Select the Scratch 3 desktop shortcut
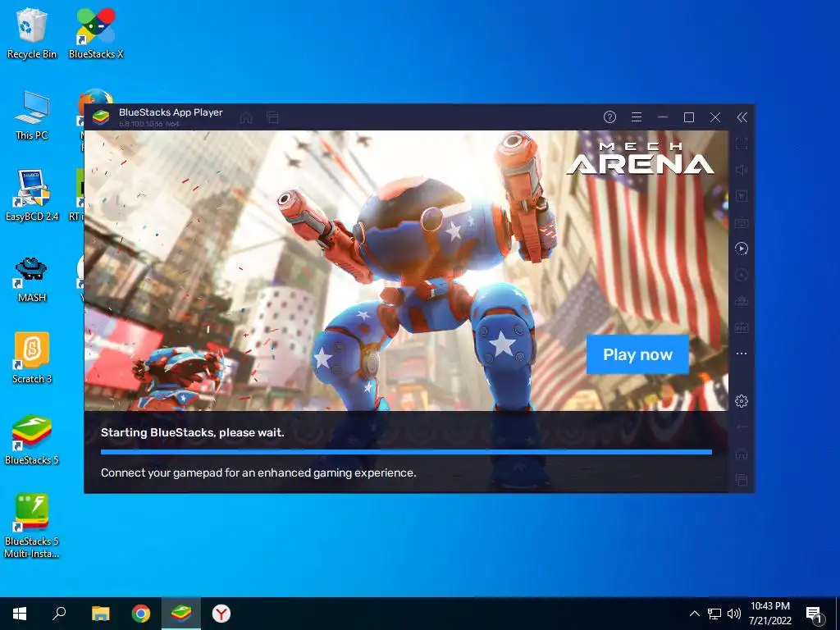840x630 pixels. (32, 358)
